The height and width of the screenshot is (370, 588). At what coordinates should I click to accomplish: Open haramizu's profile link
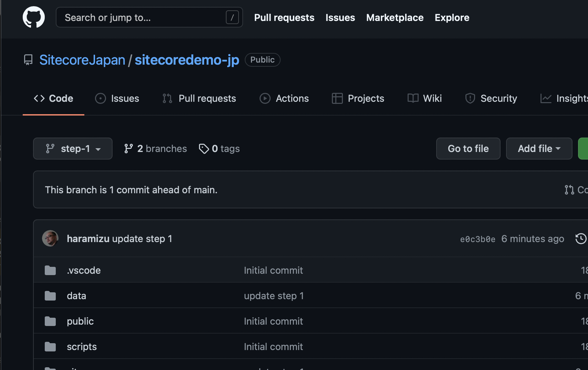click(x=88, y=239)
